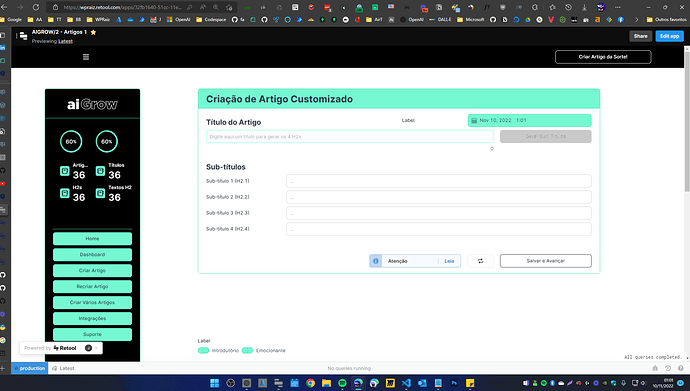Toggle the Introdutório switch

click(x=203, y=351)
